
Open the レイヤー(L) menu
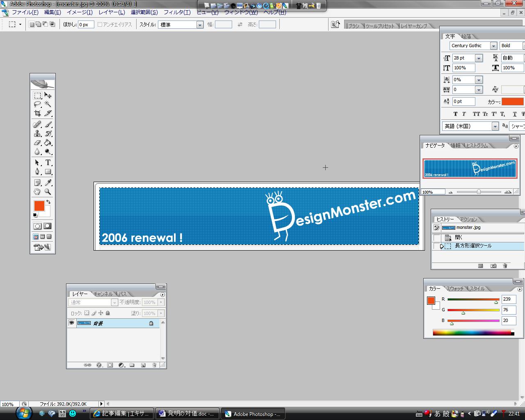[112, 12]
